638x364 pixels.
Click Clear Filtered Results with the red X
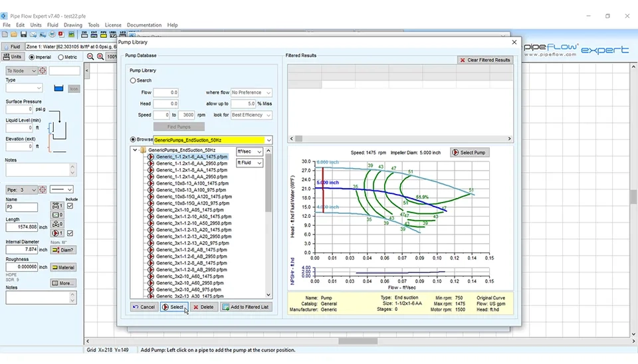point(485,60)
